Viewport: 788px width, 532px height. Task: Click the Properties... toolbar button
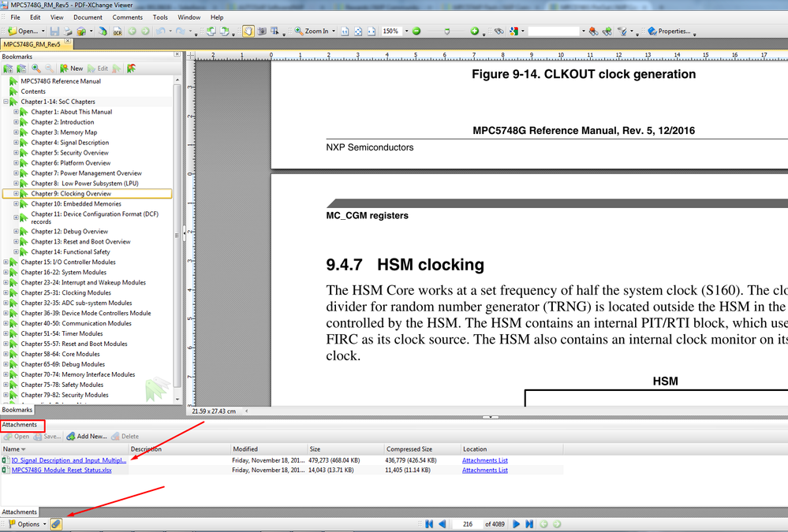(x=669, y=32)
